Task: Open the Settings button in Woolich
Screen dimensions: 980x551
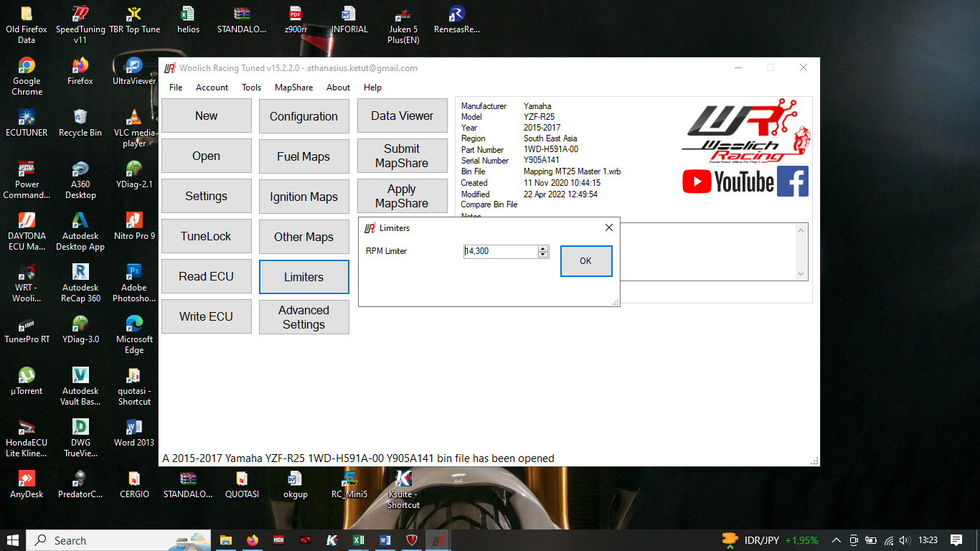Action: [207, 196]
